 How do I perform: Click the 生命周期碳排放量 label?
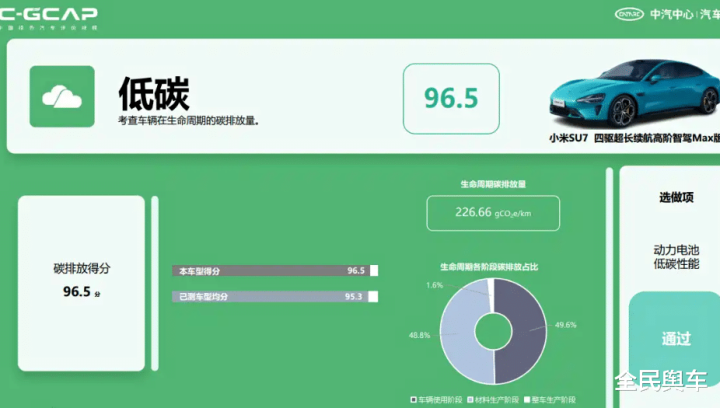coord(493,184)
